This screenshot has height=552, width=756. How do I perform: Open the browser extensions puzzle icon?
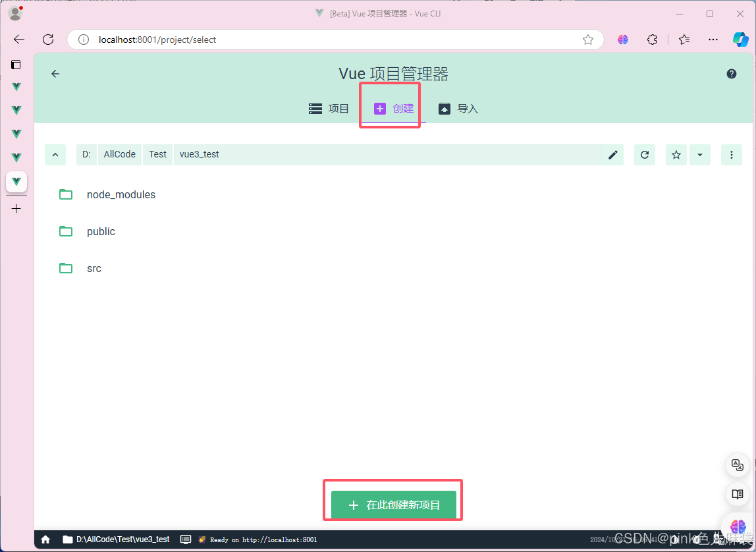coord(652,40)
